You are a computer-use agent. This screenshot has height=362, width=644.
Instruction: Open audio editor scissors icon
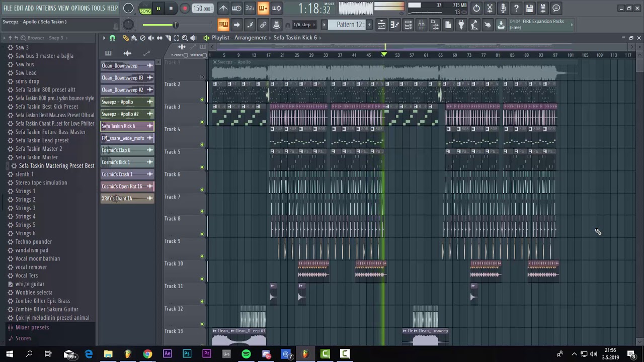(x=490, y=8)
